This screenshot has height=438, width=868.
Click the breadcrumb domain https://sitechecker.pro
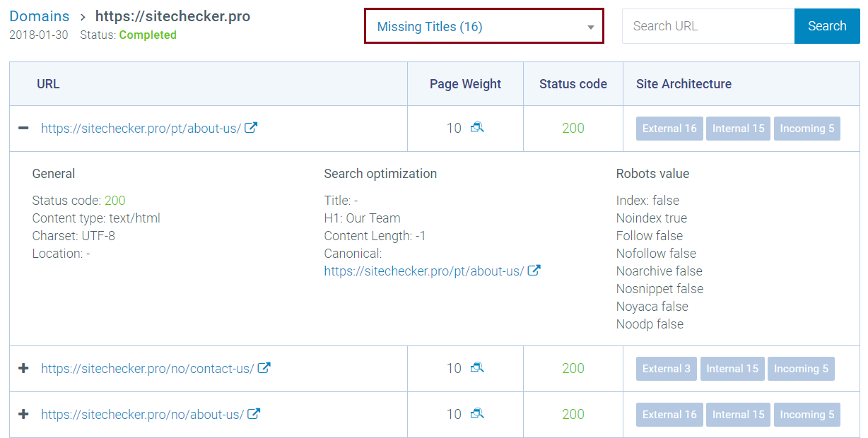coord(172,16)
